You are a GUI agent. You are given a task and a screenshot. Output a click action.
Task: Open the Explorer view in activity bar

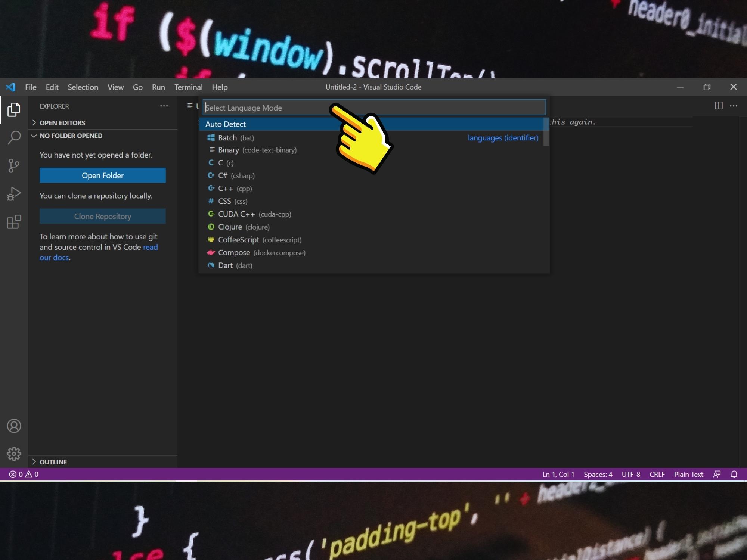14,109
